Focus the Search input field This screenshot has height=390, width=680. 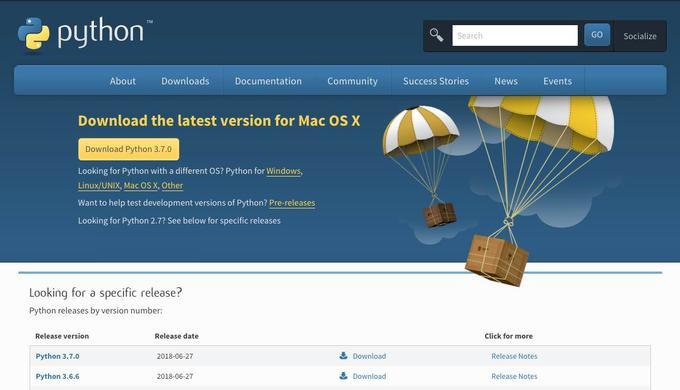(x=515, y=35)
